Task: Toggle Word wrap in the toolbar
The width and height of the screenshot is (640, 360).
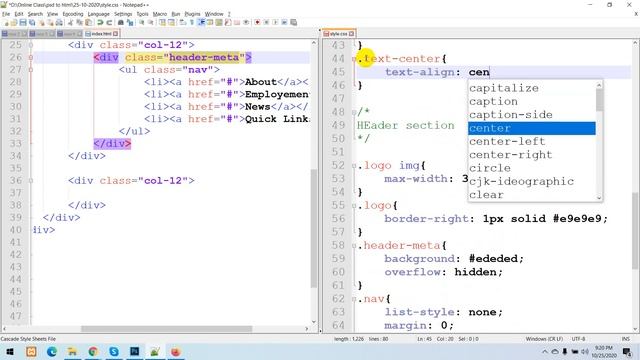Action: 182,22
